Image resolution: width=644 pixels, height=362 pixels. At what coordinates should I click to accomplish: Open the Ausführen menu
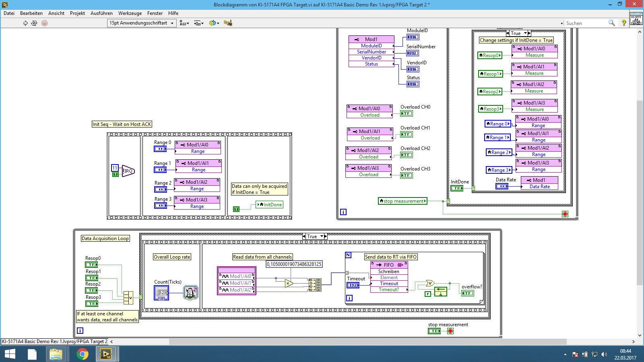tap(101, 13)
